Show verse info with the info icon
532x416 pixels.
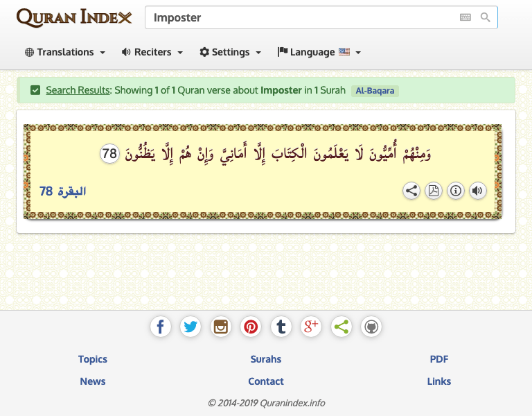click(x=456, y=191)
